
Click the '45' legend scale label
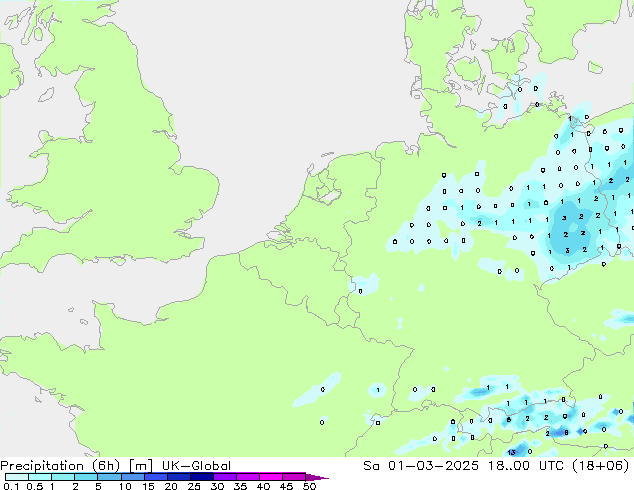point(286,486)
